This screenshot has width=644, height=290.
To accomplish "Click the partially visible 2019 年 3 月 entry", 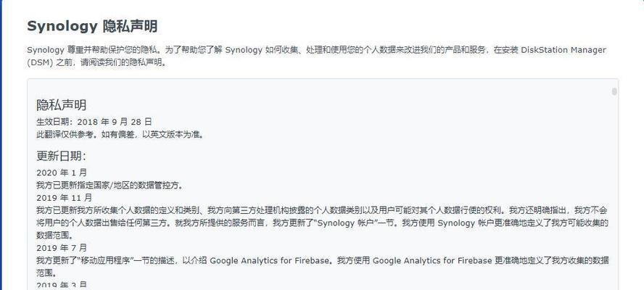I will 62,286.
